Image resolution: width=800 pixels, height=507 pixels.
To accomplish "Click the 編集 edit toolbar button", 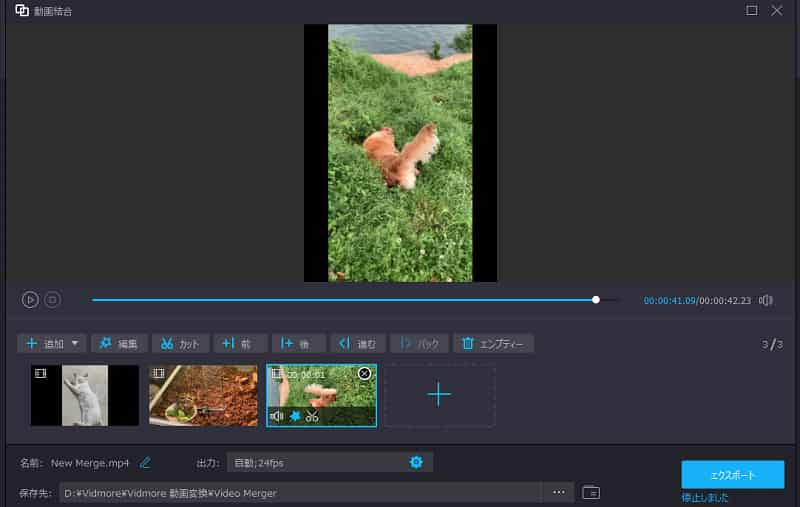I will [x=119, y=344].
